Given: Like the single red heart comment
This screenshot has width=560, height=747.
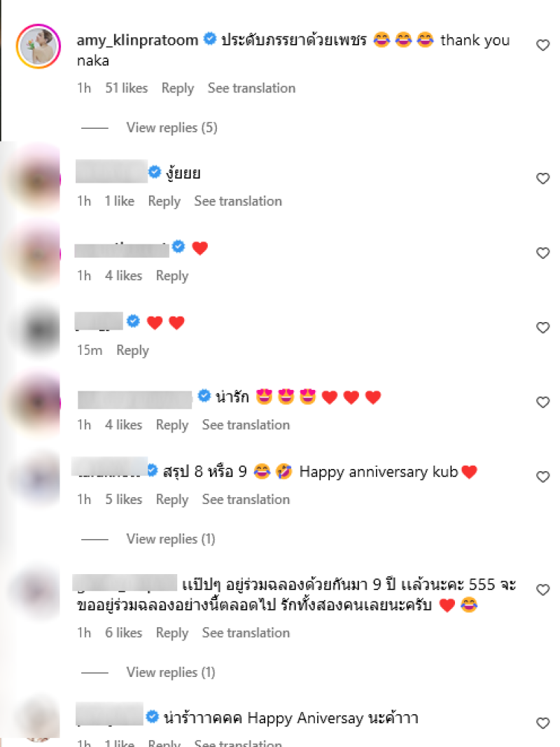Looking at the screenshot, I should 543,253.
